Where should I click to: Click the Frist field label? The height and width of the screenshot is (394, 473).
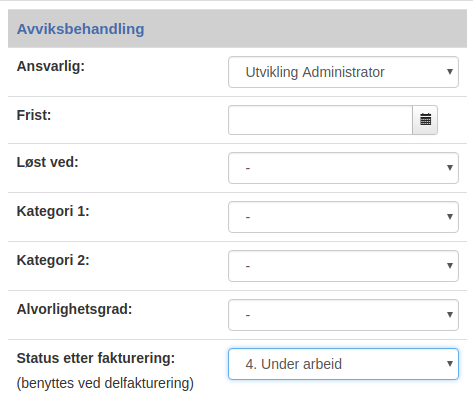tap(34, 115)
